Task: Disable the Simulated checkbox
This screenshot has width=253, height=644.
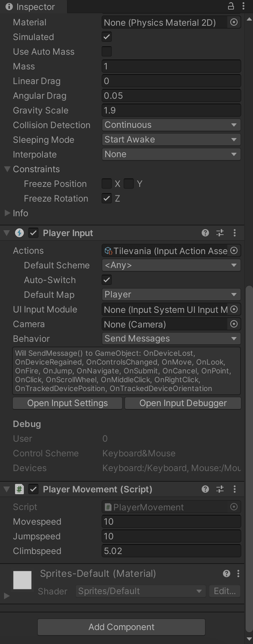Action: (106, 37)
